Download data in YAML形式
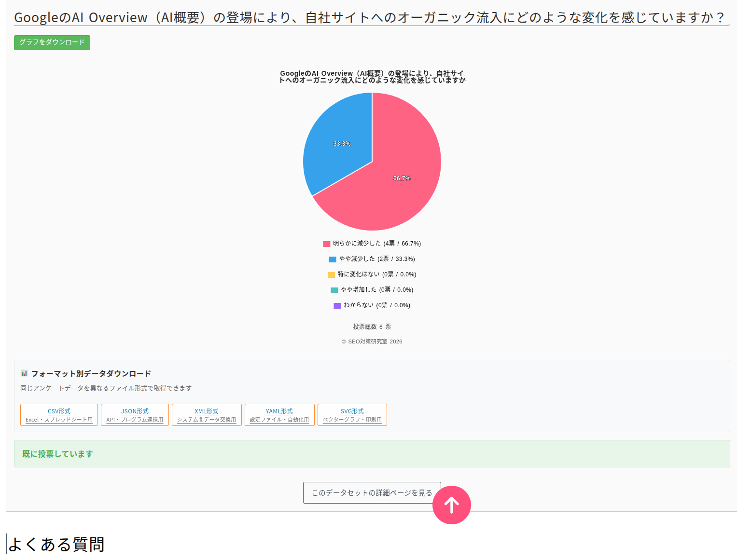The width and height of the screenshot is (737, 560). (279, 415)
